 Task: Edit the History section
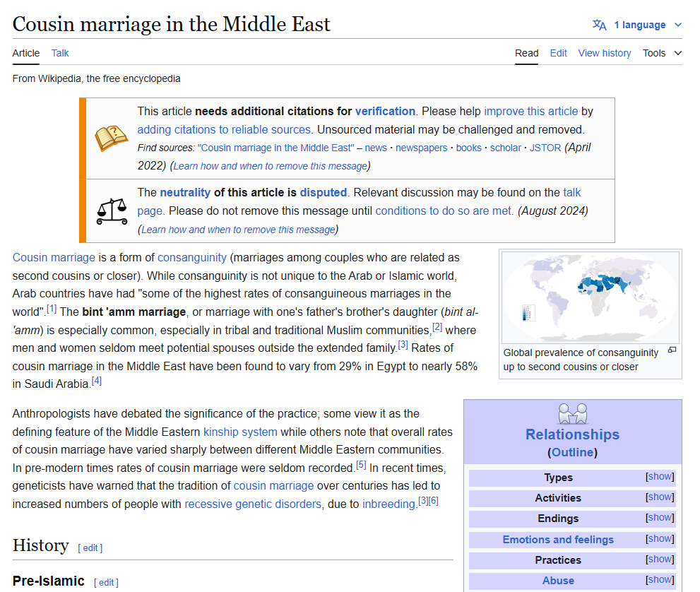pos(90,547)
